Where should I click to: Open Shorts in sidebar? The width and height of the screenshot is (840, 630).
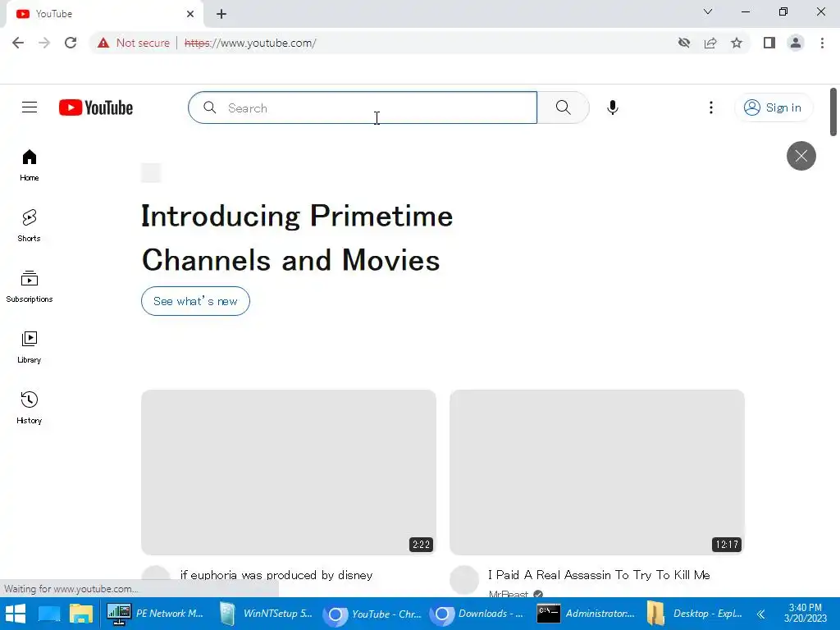[x=30, y=226]
